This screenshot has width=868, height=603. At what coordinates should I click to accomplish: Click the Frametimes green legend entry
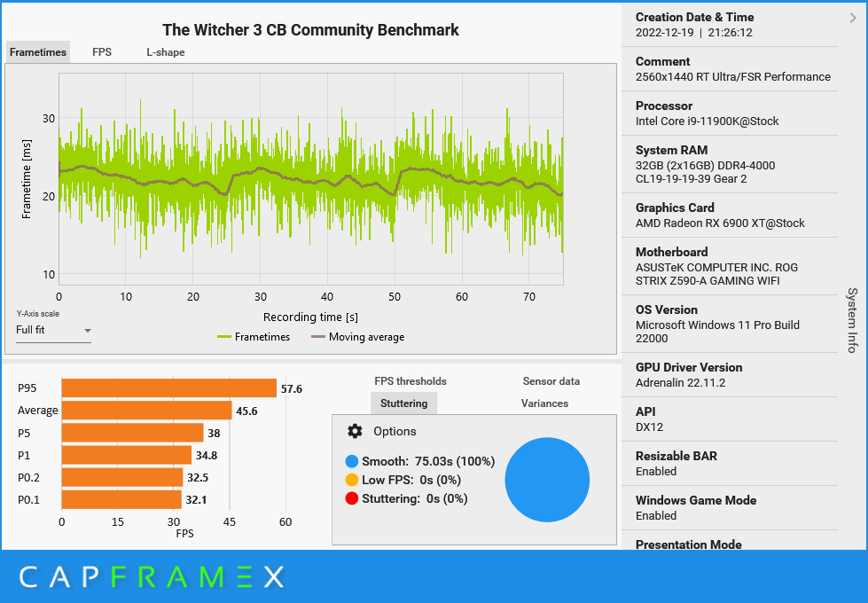pos(254,337)
